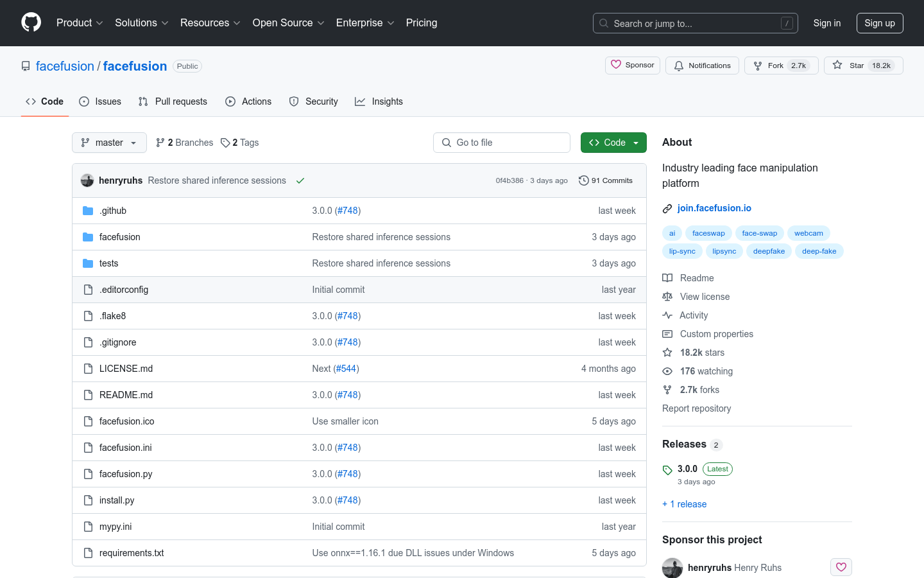924x578 pixels.
Task: Expand the Open Source menu
Action: tap(289, 23)
